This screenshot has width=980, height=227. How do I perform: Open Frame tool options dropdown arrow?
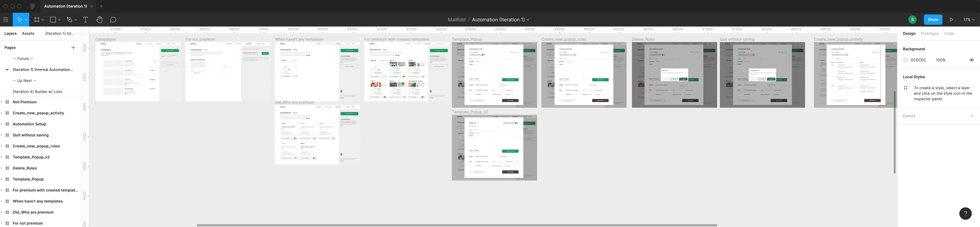pos(43,20)
